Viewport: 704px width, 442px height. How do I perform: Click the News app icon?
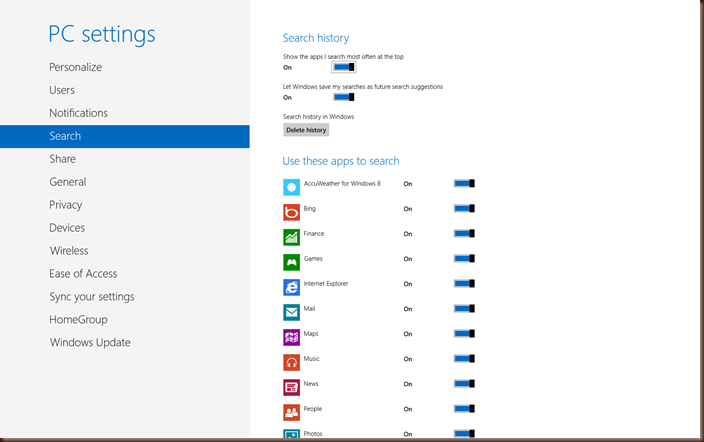click(291, 388)
